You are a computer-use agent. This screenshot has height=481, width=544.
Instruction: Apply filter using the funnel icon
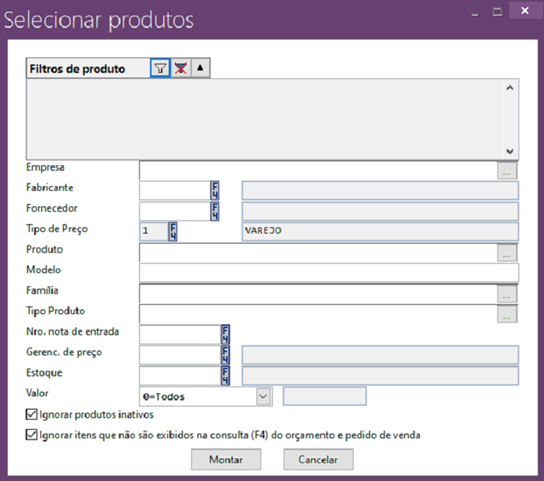point(160,68)
